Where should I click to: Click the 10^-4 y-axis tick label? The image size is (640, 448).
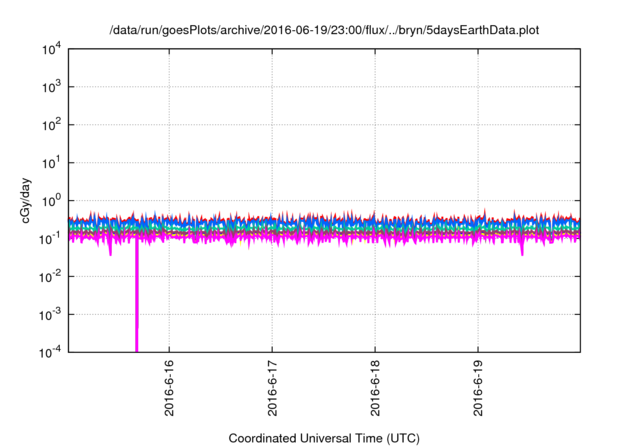click(x=50, y=352)
